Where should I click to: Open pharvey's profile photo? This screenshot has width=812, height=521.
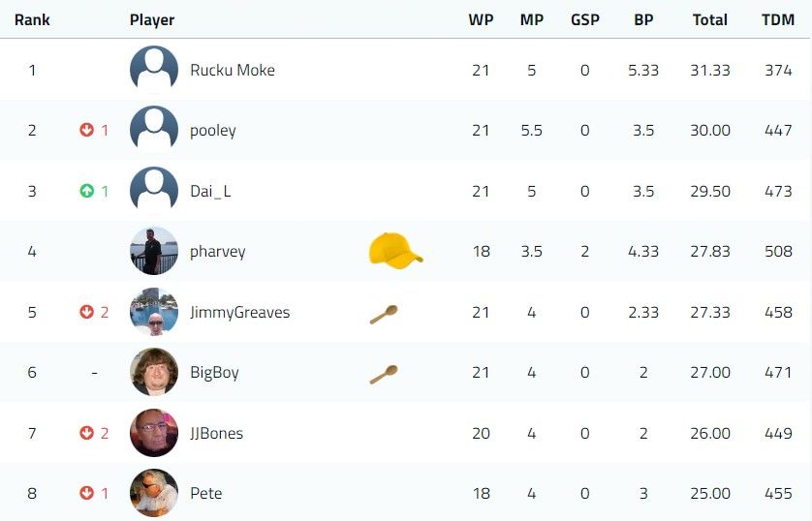pos(154,251)
